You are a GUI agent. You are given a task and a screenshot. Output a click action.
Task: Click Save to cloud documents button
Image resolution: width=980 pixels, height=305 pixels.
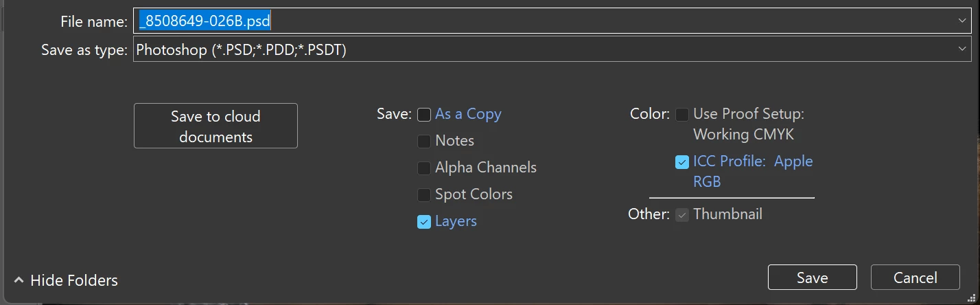coord(215,126)
